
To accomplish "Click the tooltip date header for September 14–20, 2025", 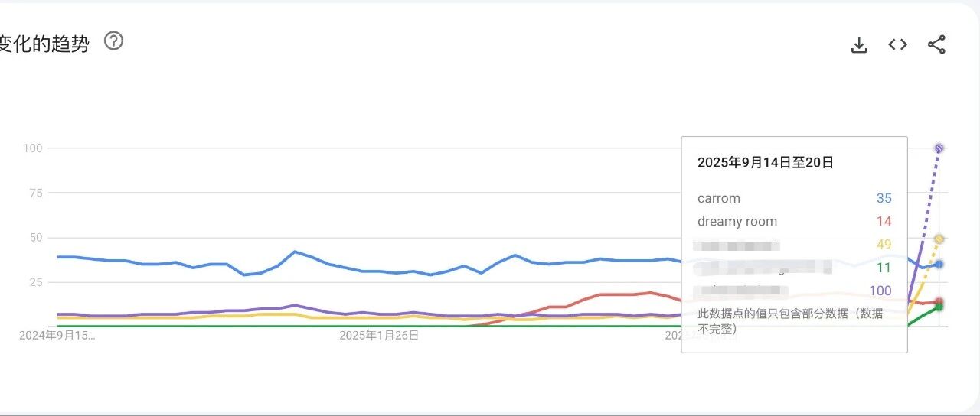I will 766,162.
